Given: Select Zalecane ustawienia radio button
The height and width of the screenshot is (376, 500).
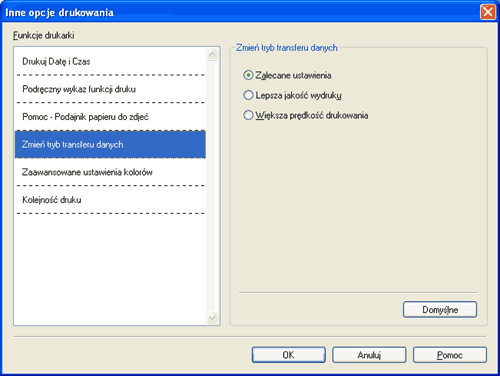Looking at the screenshot, I should [248, 75].
